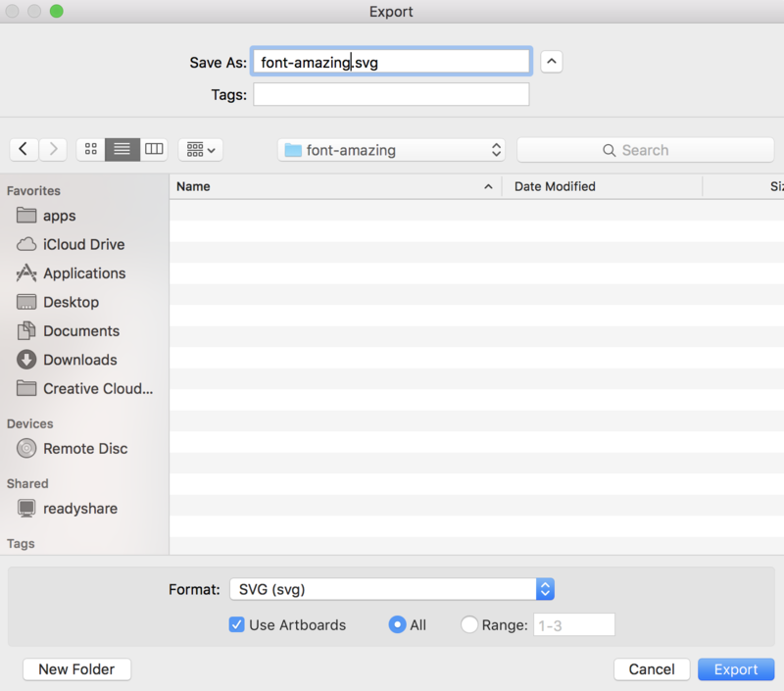This screenshot has height=691, width=784.
Task: Select the All artboards radio button
Action: (x=396, y=624)
